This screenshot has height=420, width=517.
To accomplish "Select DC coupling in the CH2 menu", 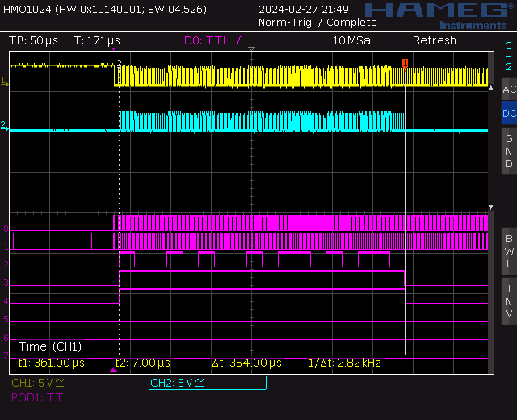I will pyautogui.click(x=509, y=114).
